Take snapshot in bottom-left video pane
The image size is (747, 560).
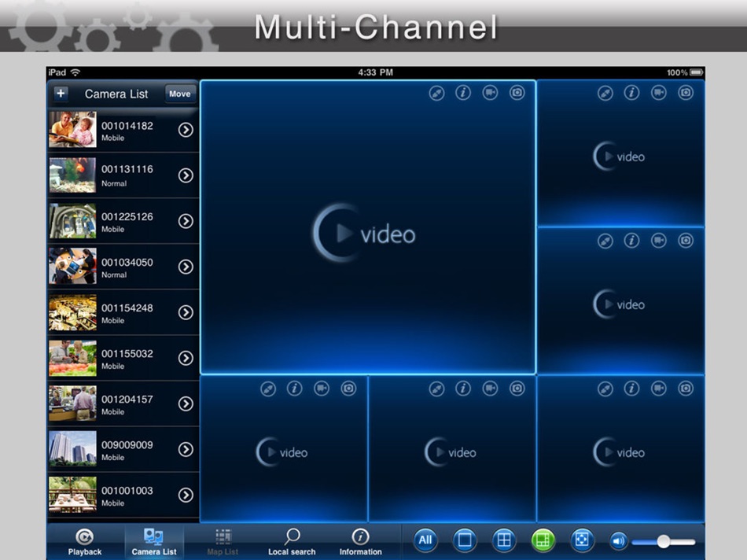348,389
